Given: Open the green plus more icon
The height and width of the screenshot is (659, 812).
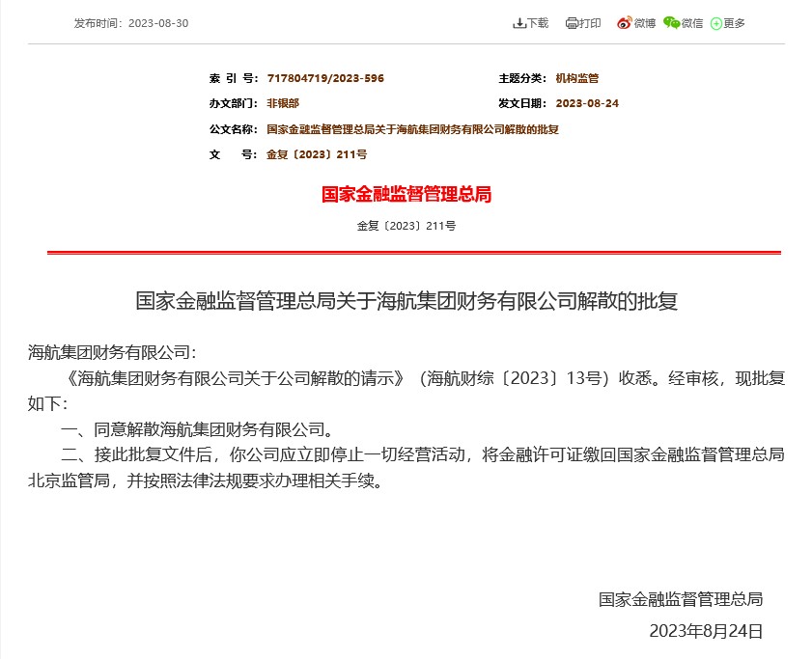Looking at the screenshot, I should (716, 23).
